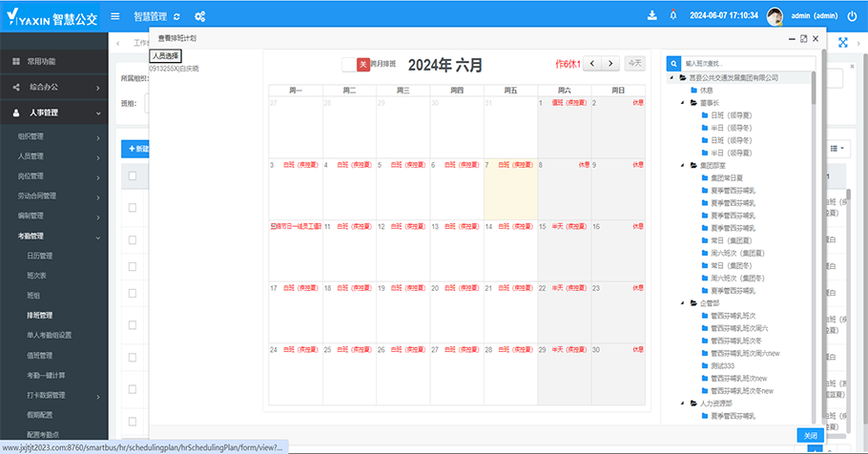Click the 今天 button on calendar
The image size is (868, 454).
[635, 63]
